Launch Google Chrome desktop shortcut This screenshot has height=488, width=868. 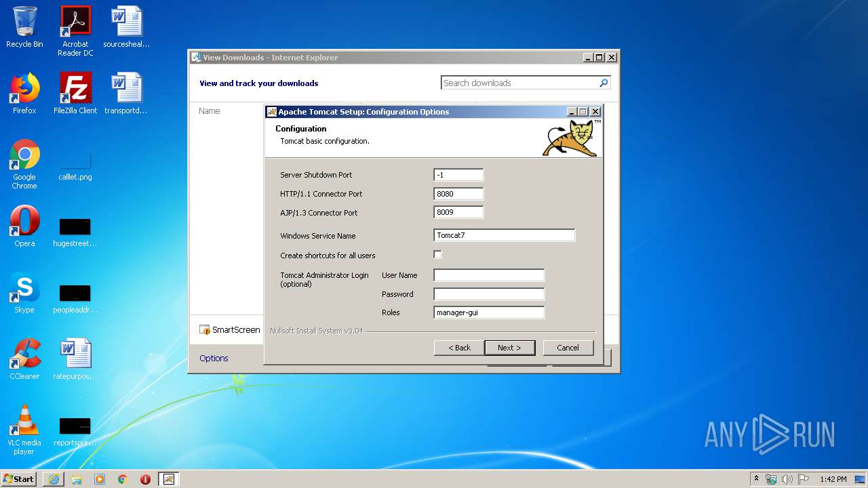click(24, 164)
